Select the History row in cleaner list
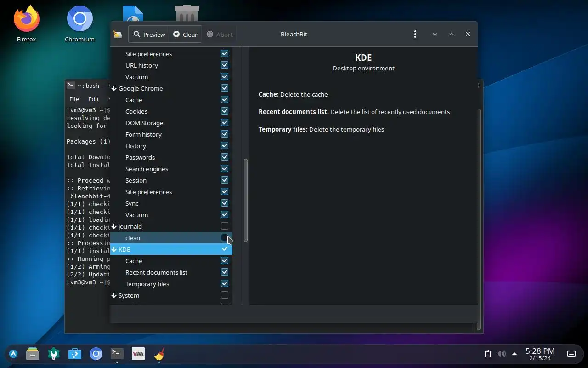 171,146
